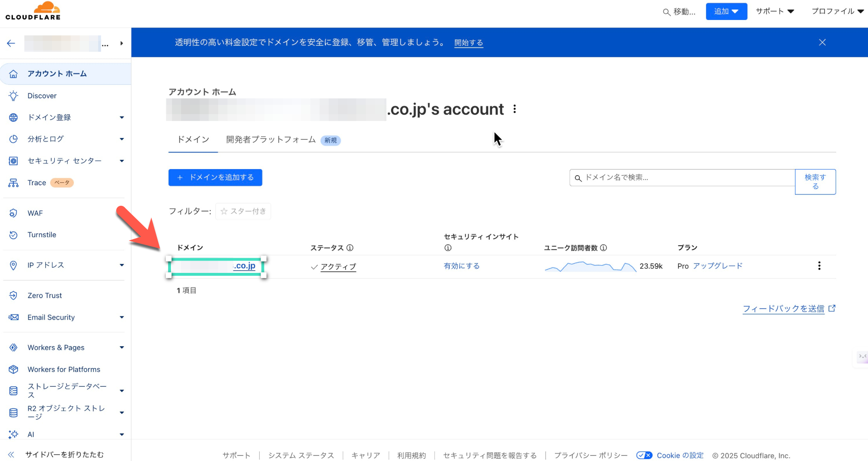Click the 分析とログ pie chart icon
Viewport: 868px width, 461px height.
pos(13,139)
